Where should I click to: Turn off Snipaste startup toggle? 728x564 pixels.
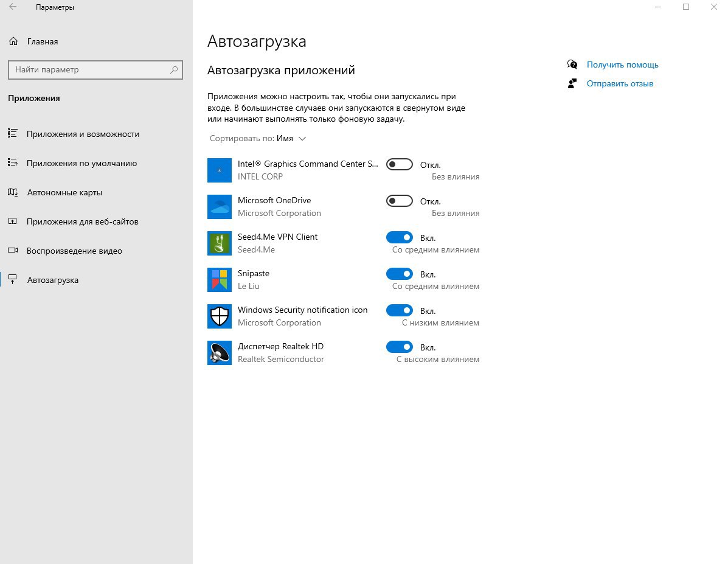400,274
